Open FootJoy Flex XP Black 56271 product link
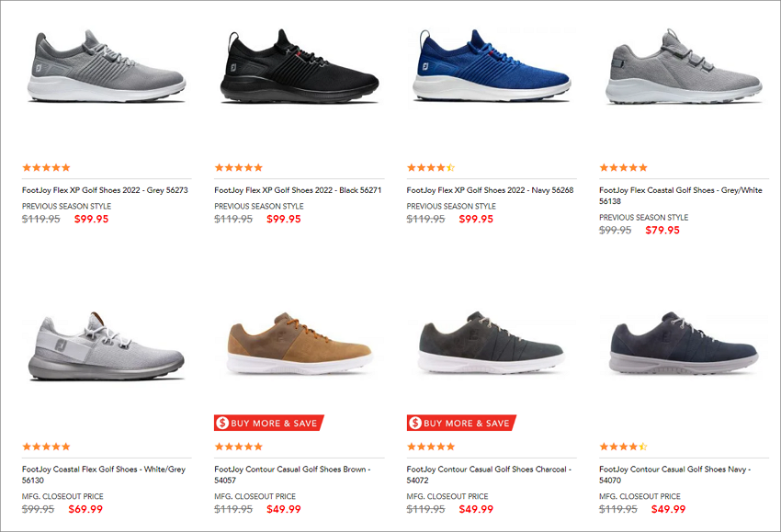 click(298, 190)
